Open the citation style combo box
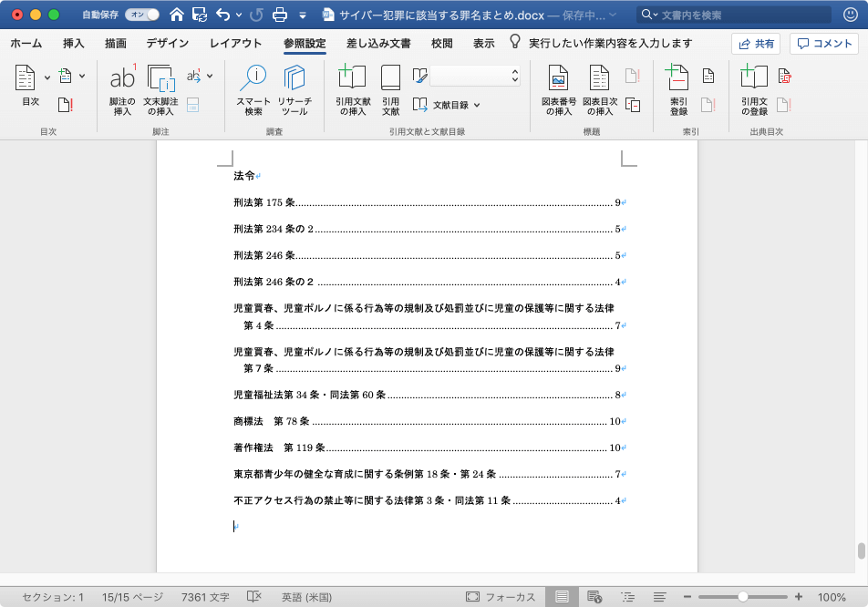The height and width of the screenshot is (607, 868). pyautogui.click(x=475, y=76)
